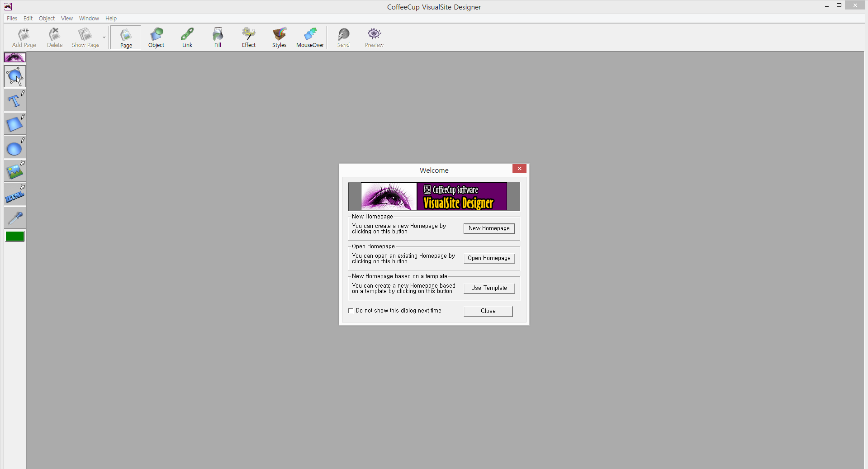The height and width of the screenshot is (469, 868).
Task: Open the Styles tool
Action: click(279, 38)
